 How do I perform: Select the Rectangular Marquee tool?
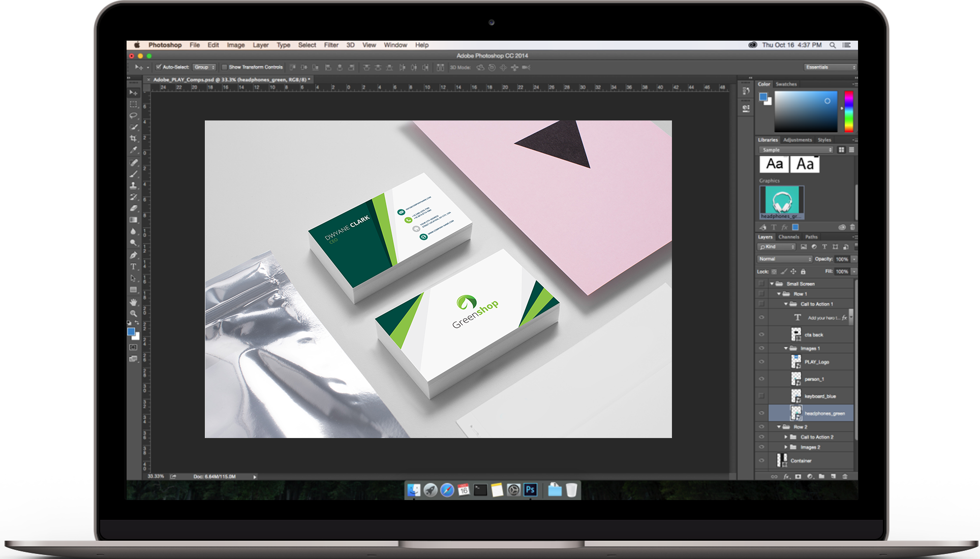[x=133, y=104]
